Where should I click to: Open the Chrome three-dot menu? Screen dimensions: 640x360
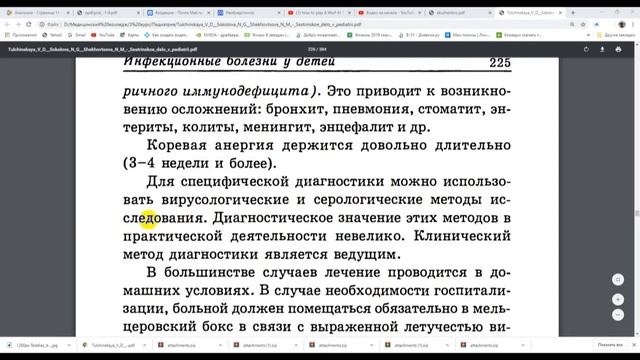coord(633,24)
